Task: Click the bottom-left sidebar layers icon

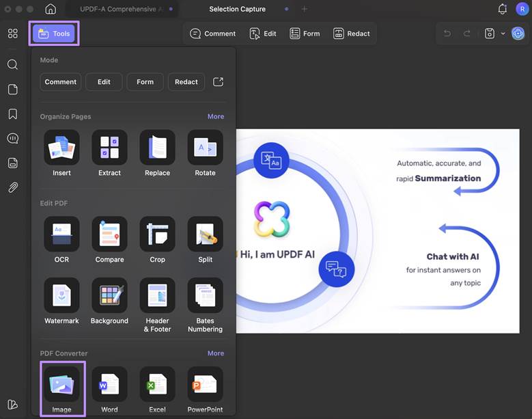Action: click(12, 405)
